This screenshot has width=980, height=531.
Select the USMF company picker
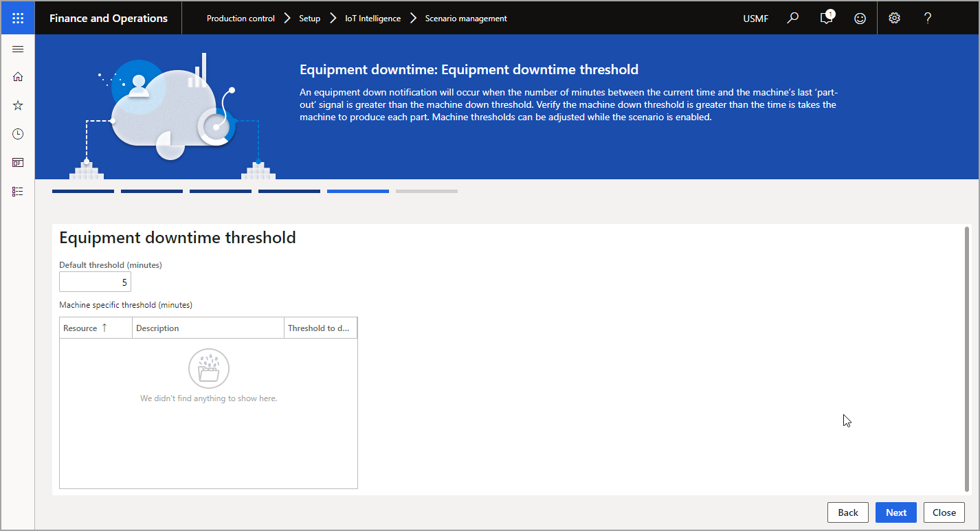coord(756,19)
